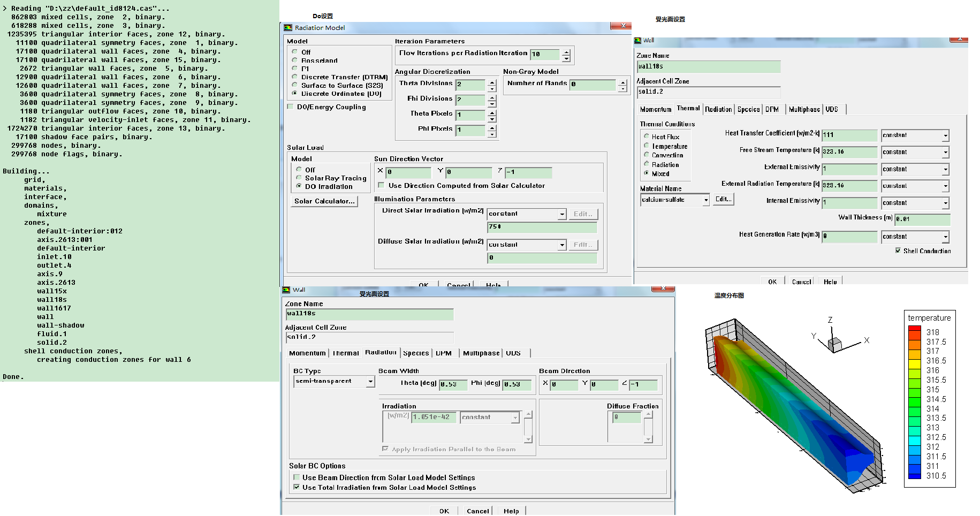Click the Solar Calculator... button
980x516 pixels.
tap(324, 201)
